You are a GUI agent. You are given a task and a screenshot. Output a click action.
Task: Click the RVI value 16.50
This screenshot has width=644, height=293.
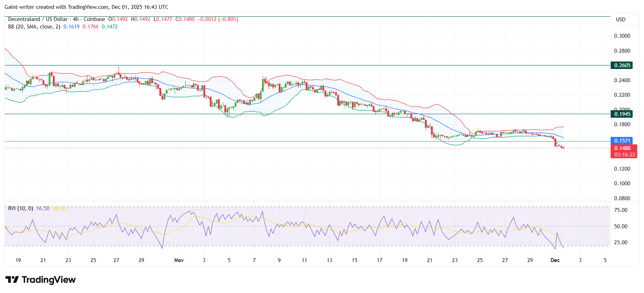pos(43,208)
